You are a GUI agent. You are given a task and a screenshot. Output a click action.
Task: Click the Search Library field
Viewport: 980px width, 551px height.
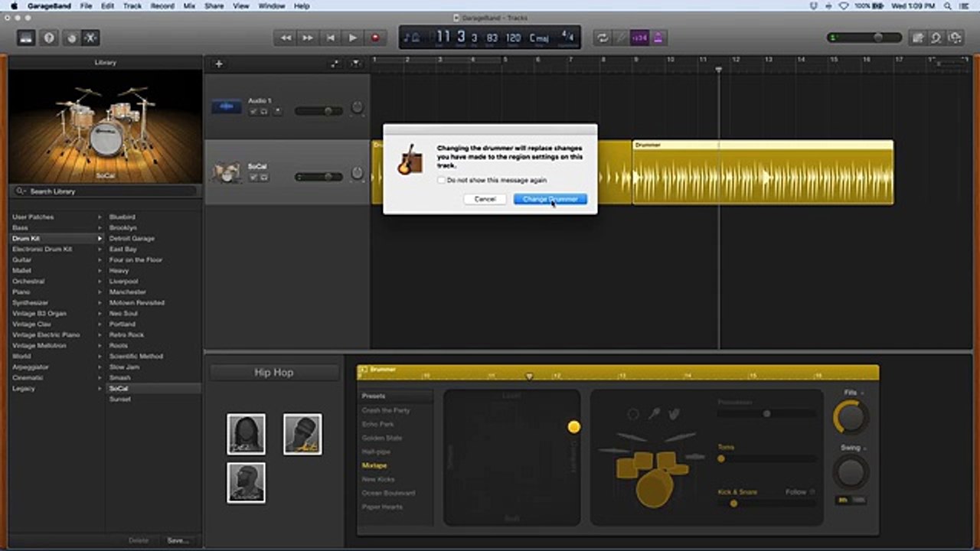(106, 191)
